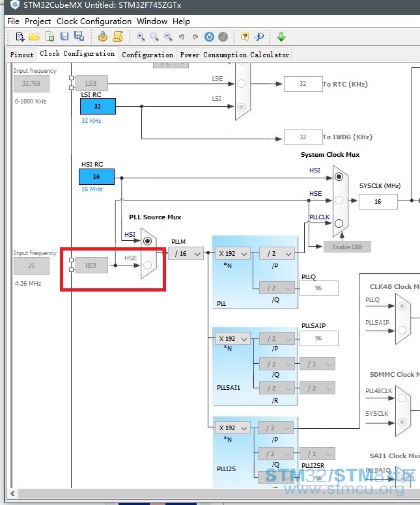Save the project with the floppy icon
The image size is (420, 505).
pyautogui.click(x=64, y=36)
